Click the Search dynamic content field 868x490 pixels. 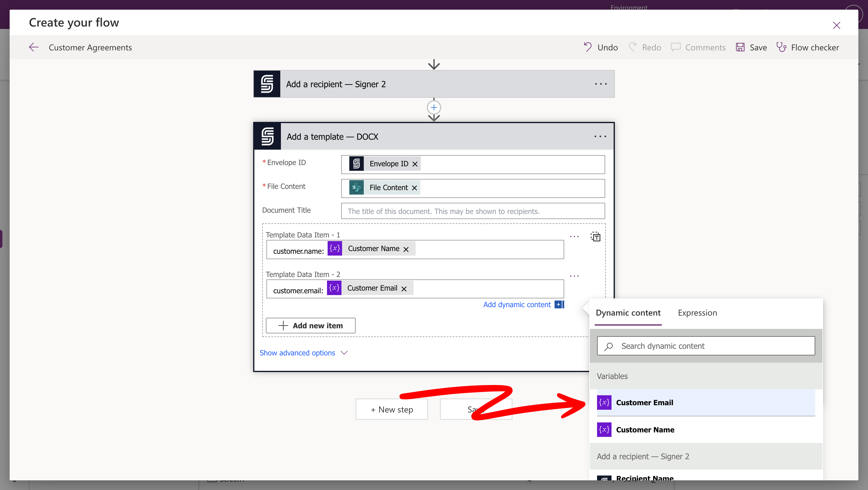pyautogui.click(x=706, y=346)
